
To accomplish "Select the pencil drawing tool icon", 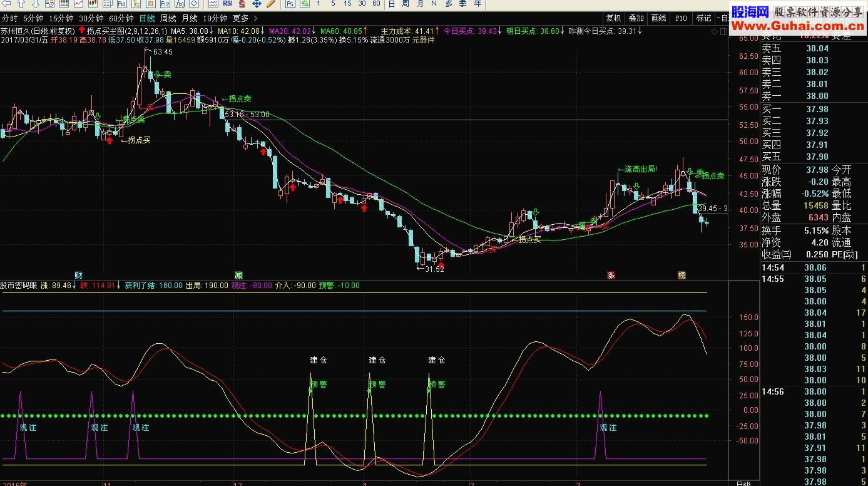I will click(x=270, y=4).
